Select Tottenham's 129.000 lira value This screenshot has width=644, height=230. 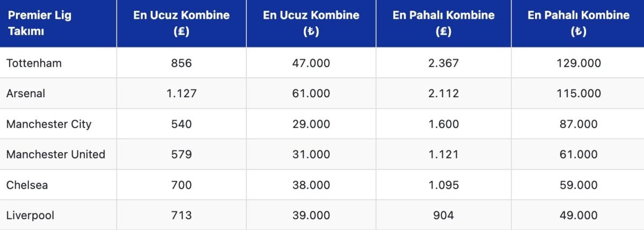coord(578,63)
